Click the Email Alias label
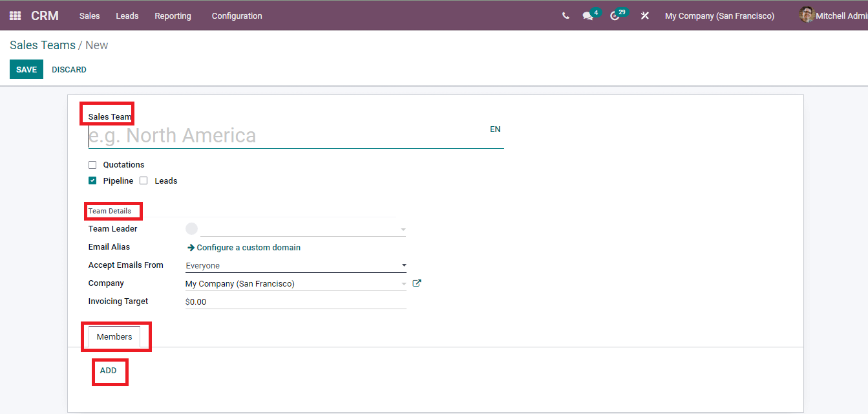This screenshot has width=868, height=414. (x=109, y=247)
